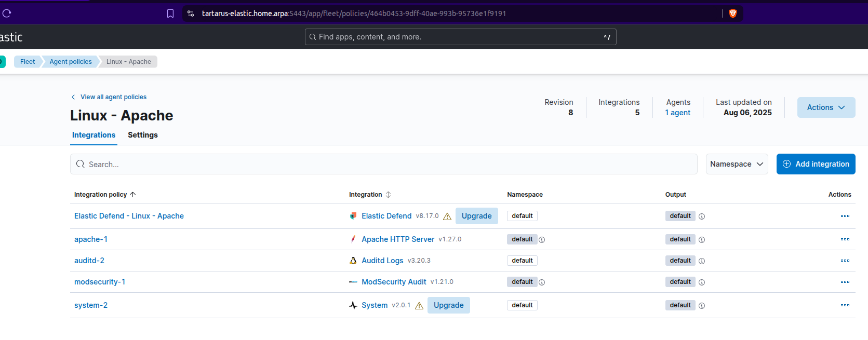Upgrade the Elastic Defend integration
This screenshot has height=340, width=868.
(476, 216)
